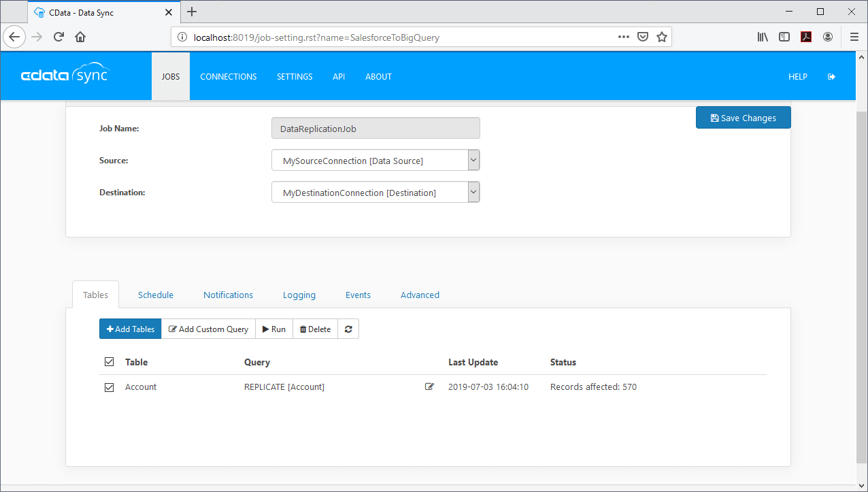Screen dimensions: 868x492
Task: Open the Firefox library icon
Action: tap(763, 37)
